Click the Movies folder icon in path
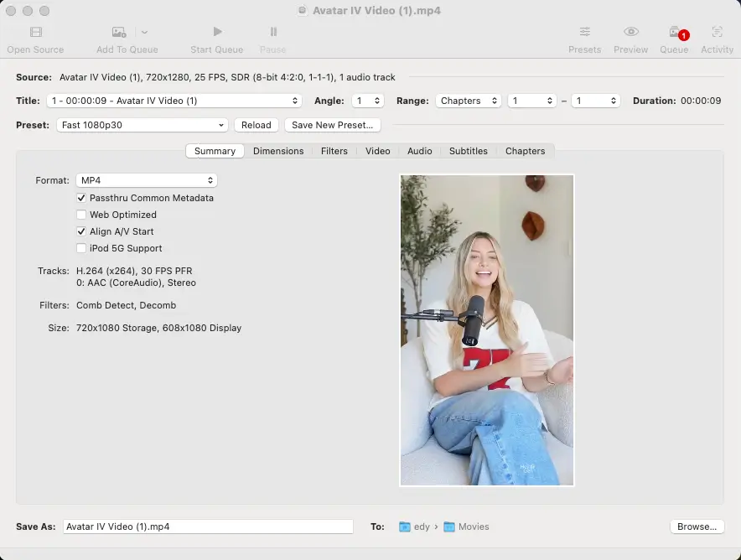Image resolution: width=741 pixels, height=560 pixels. [449, 526]
